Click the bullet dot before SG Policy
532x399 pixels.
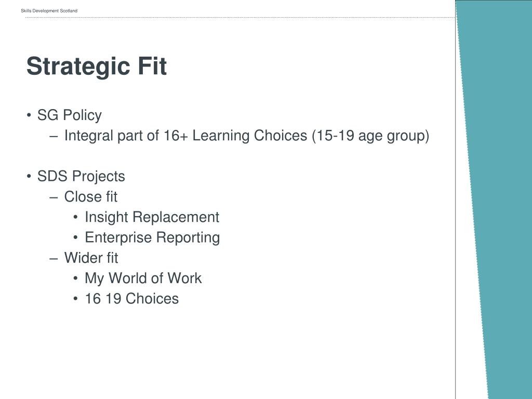29,115
